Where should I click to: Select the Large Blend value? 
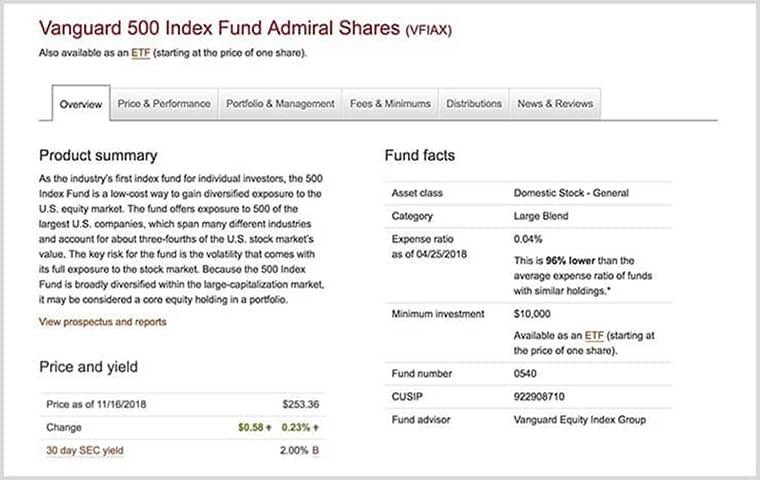pos(541,216)
